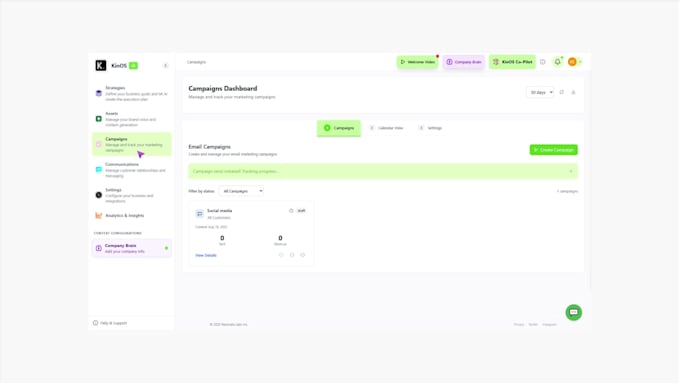Open the orange user avatar menu

pos(572,62)
